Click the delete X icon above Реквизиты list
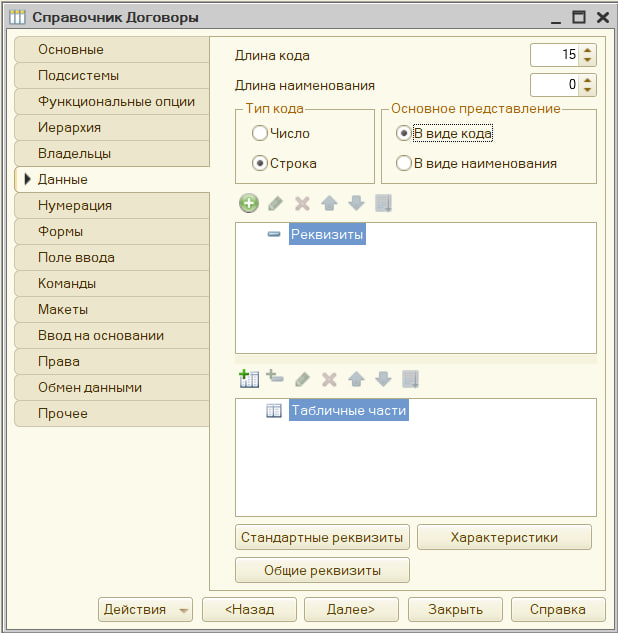The height and width of the screenshot is (633, 618). (x=302, y=203)
